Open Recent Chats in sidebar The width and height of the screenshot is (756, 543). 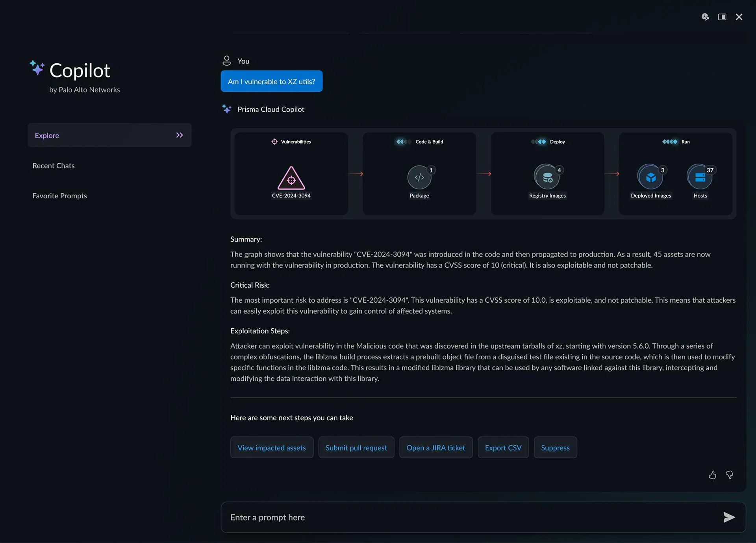coord(54,166)
